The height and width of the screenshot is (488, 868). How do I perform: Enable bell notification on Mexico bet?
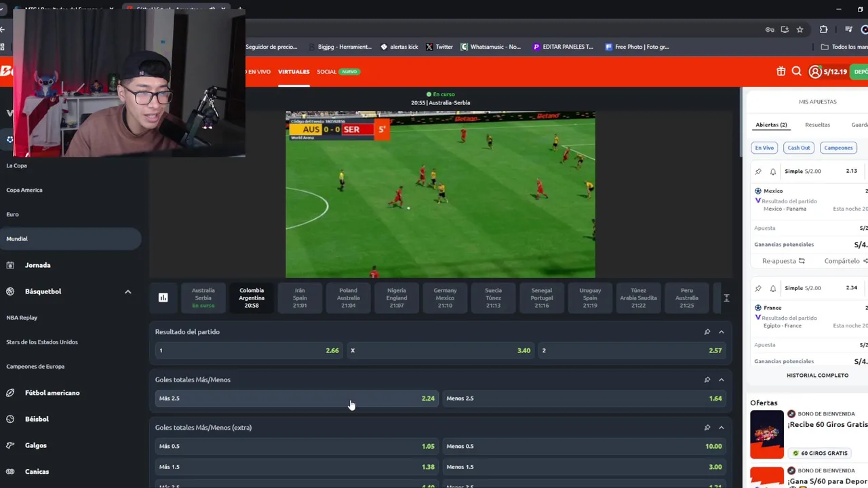click(772, 171)
